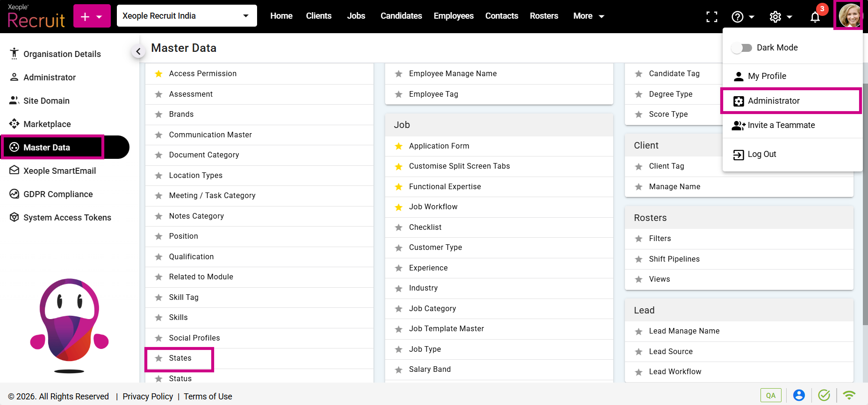Go to the Candidates tab

[401, 16]
